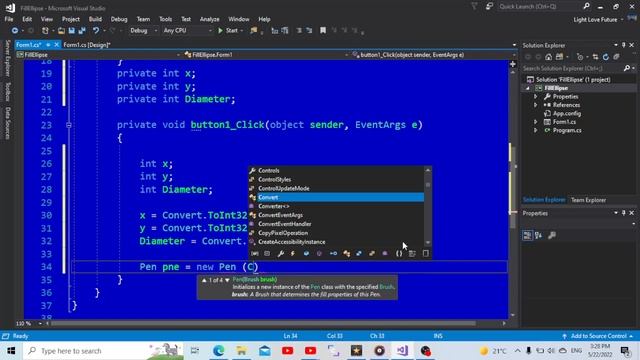
Task: Toggle the IntelliSense interfaces filter icon
Action: pyautogui.click(x=333, y=253)
